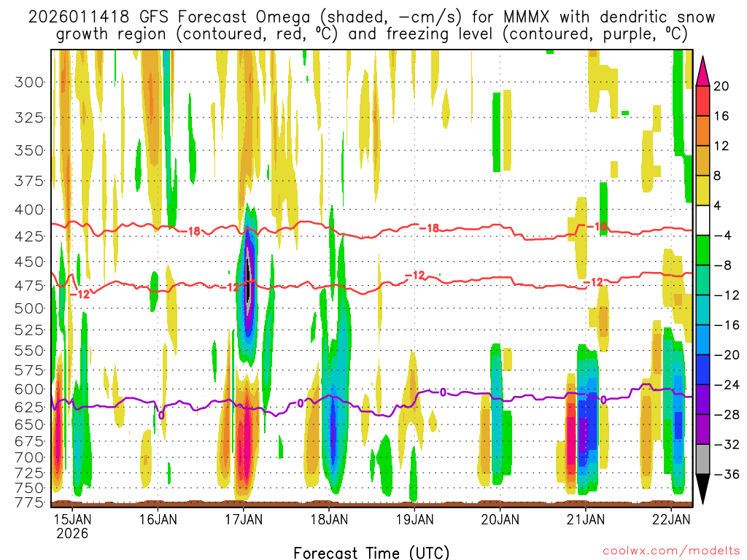Click purple 0 freezing-level label just after 19JAN

coord(443,392)
